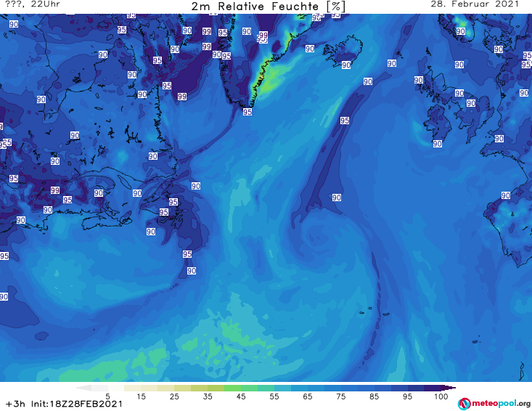The image size is (532, 411).
Task: Click the legend tick label "45"
Action: click(241, 396)
